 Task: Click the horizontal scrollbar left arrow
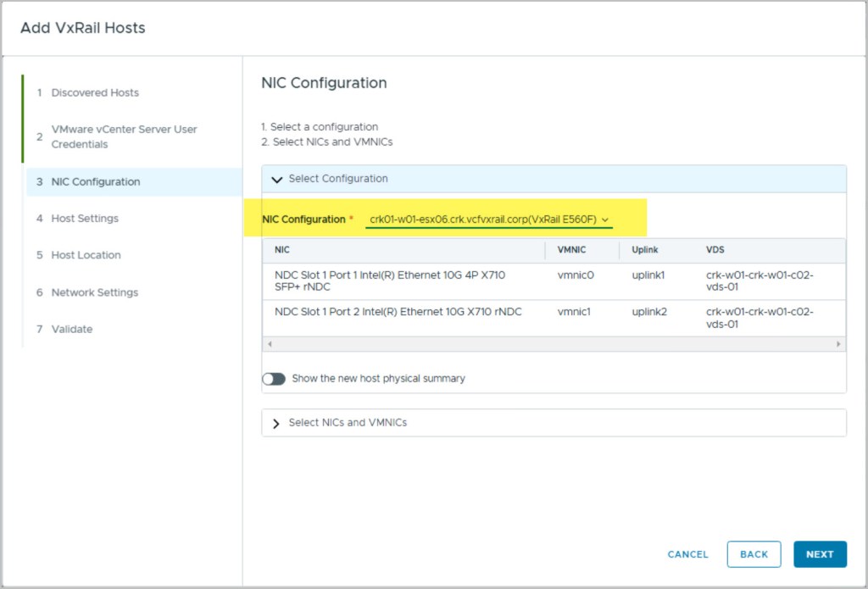270,344
